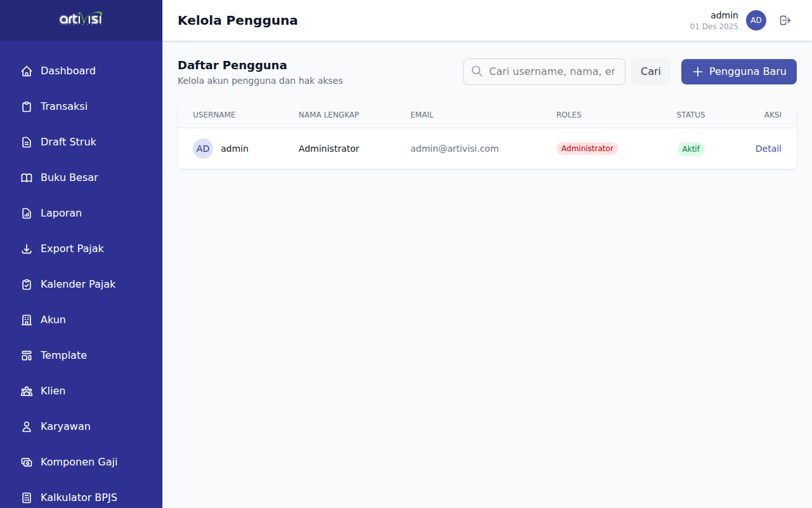
Task: Click the Buku Besar book icon
Action: pos(27,178)
